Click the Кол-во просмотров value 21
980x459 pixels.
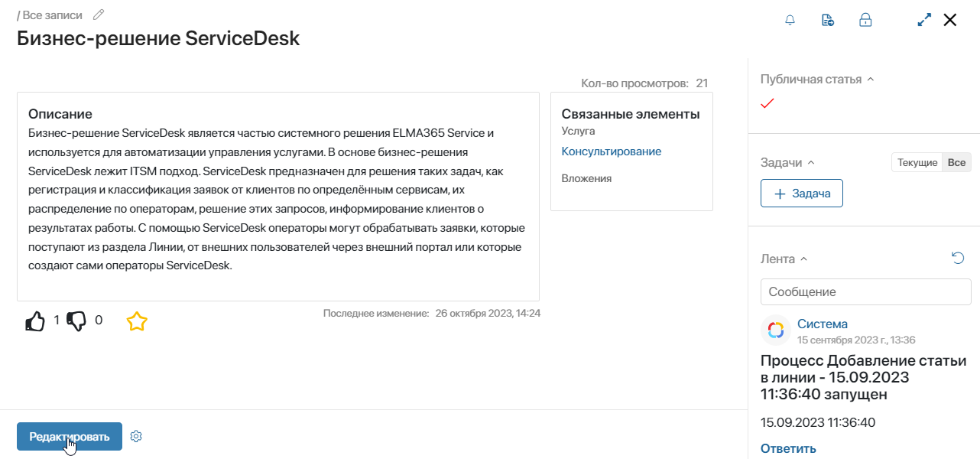tap(702, 83)
